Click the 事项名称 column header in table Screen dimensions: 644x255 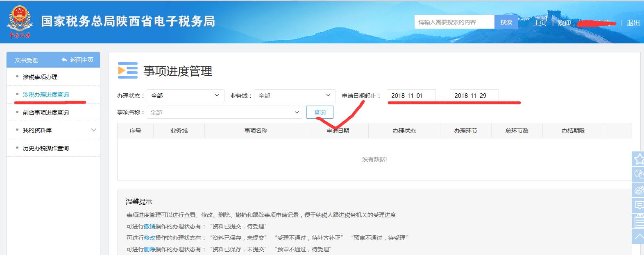coord(256,131)
